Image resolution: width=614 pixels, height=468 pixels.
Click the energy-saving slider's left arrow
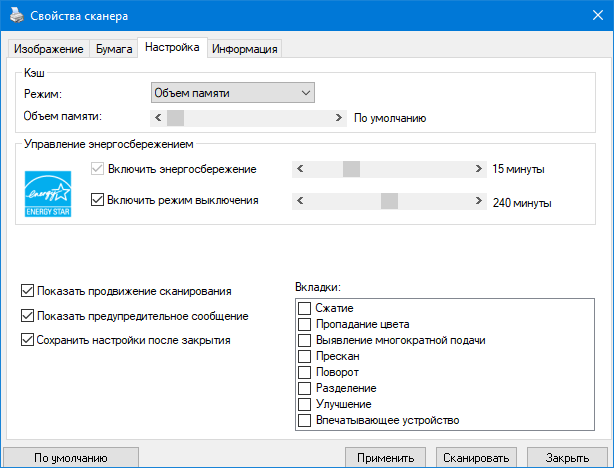[299, 169]
